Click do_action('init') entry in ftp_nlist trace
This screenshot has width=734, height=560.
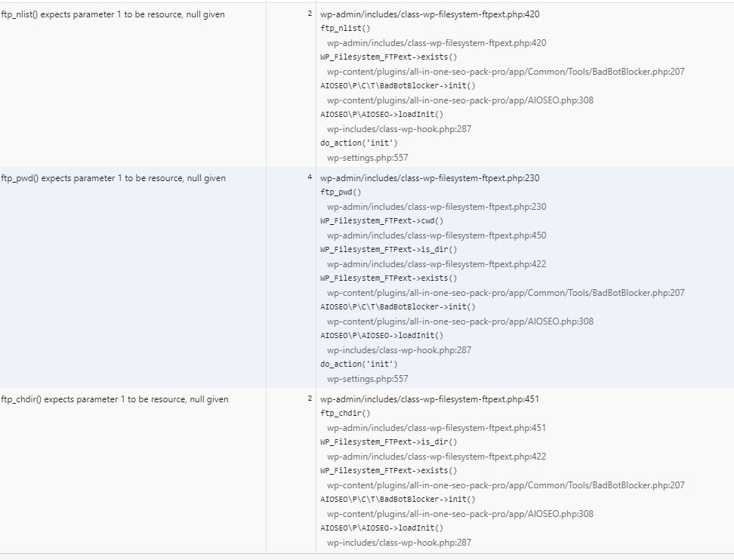(x=359, y=143)
